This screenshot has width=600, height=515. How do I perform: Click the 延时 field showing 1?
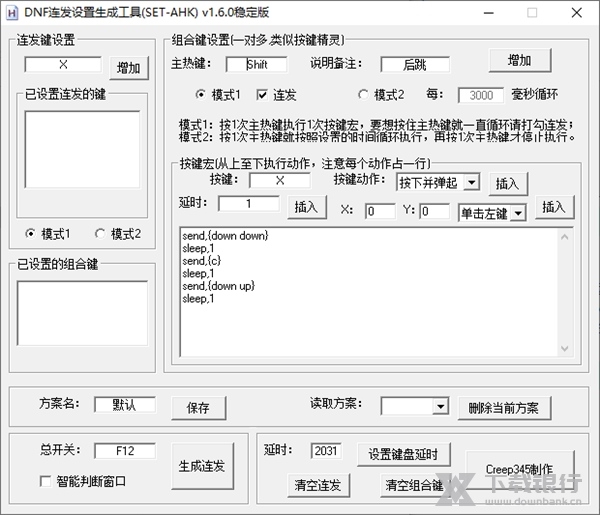(x=249, y=204)
